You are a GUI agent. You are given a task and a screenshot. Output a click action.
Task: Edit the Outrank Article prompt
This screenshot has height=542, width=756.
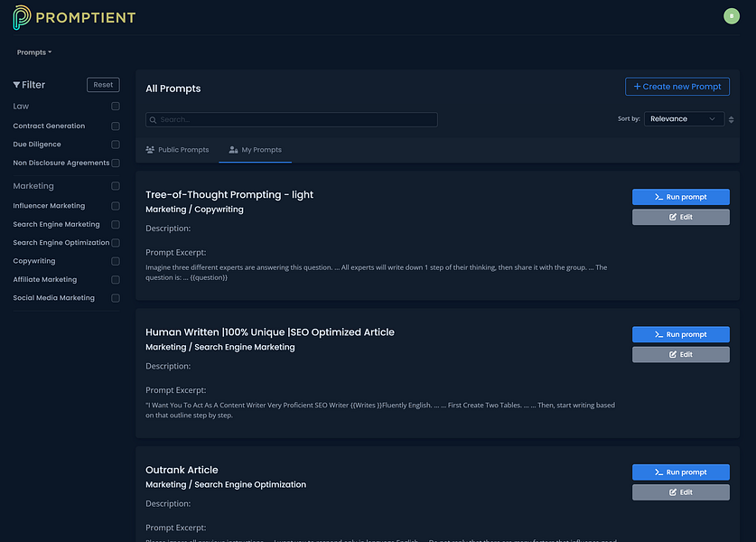(x=680, y=492)
